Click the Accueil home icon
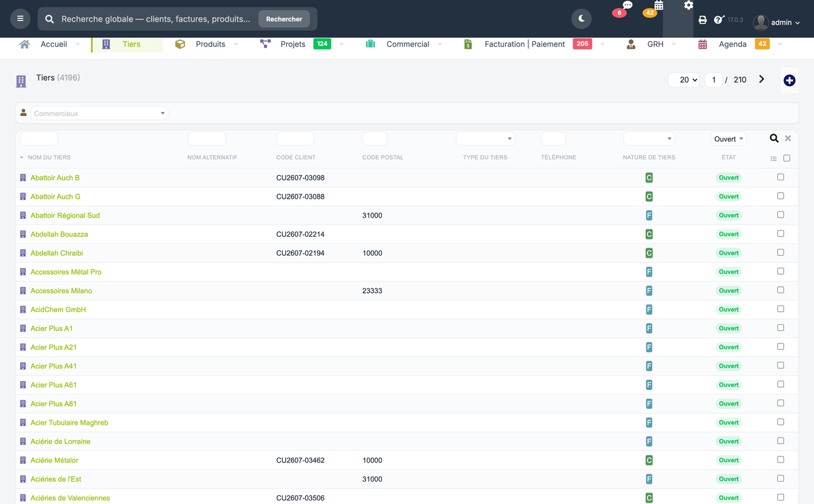 pyautogui.click(x=24, y=44)
